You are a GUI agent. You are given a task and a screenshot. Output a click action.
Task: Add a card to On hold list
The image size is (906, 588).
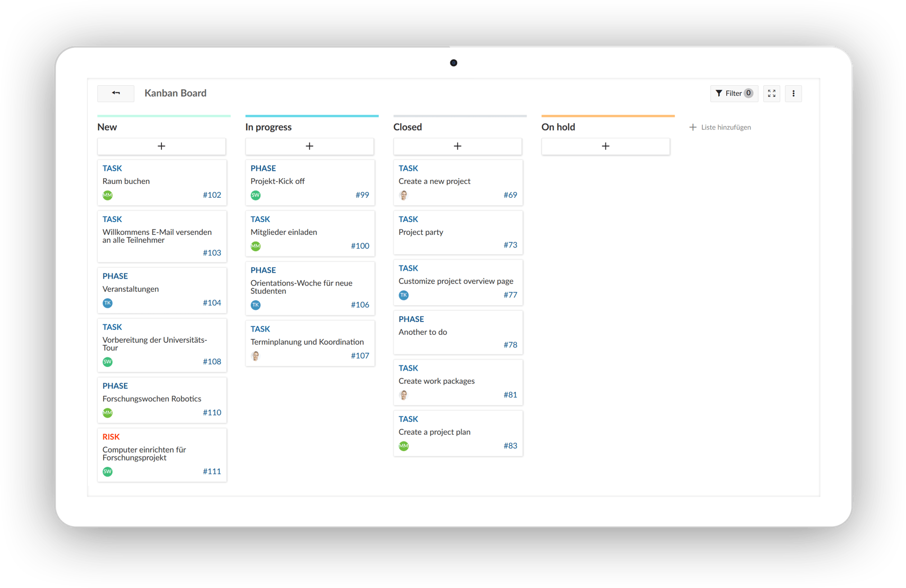605,146
